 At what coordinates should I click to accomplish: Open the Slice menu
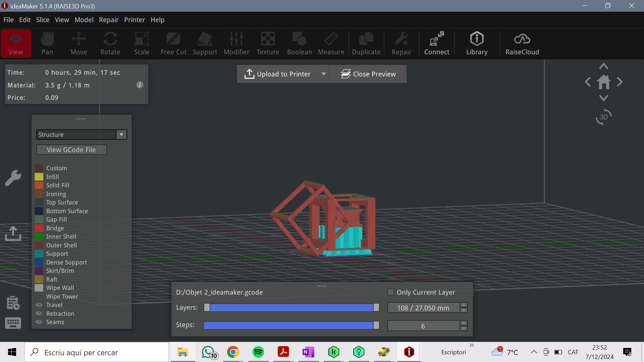43,20
